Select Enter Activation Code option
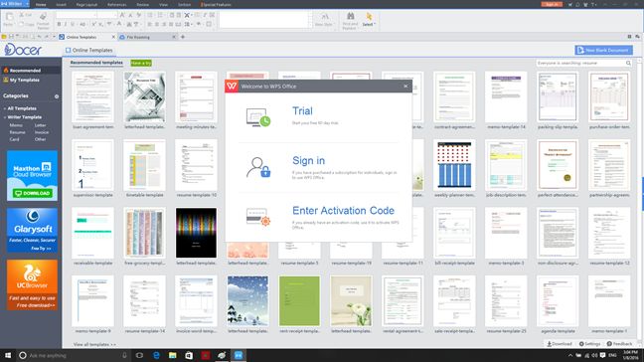Screen dimensions: 644x362 coord(343,211)
